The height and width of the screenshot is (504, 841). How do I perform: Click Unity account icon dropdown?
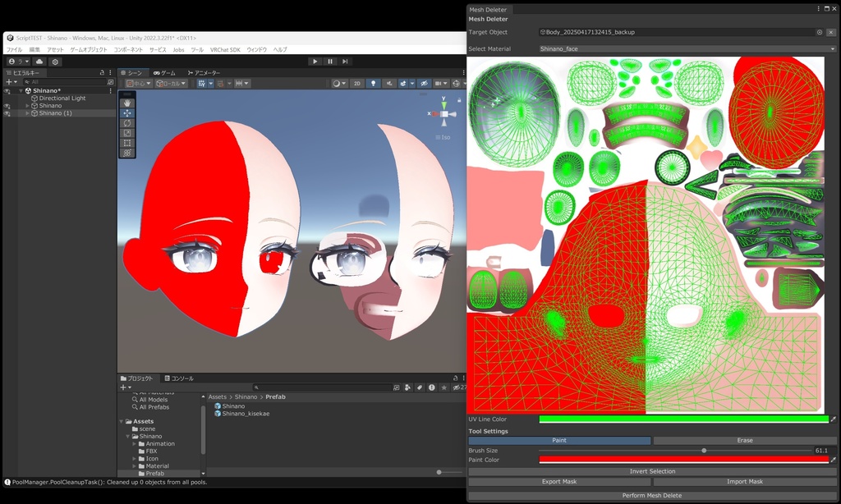(x=18, y=62)
